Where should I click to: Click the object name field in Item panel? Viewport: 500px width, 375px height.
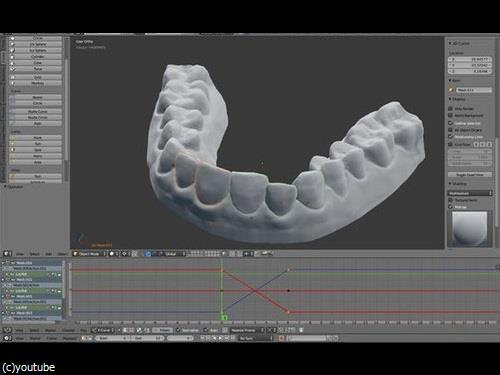pos(473,90)
